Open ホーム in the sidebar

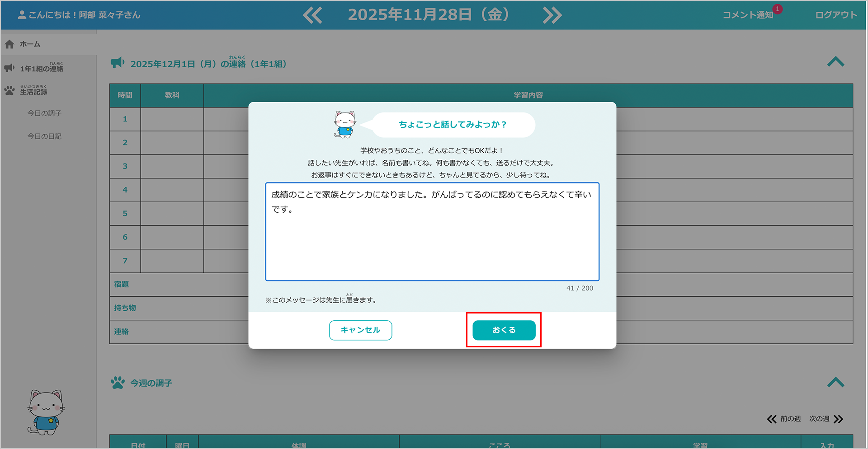click(x=30, y=44)
